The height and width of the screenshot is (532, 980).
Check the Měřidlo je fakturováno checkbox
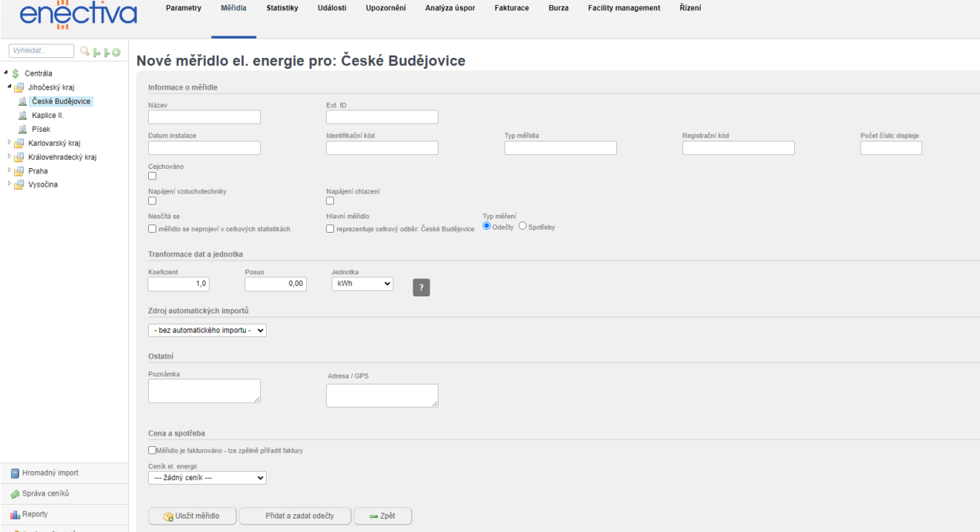153,450
